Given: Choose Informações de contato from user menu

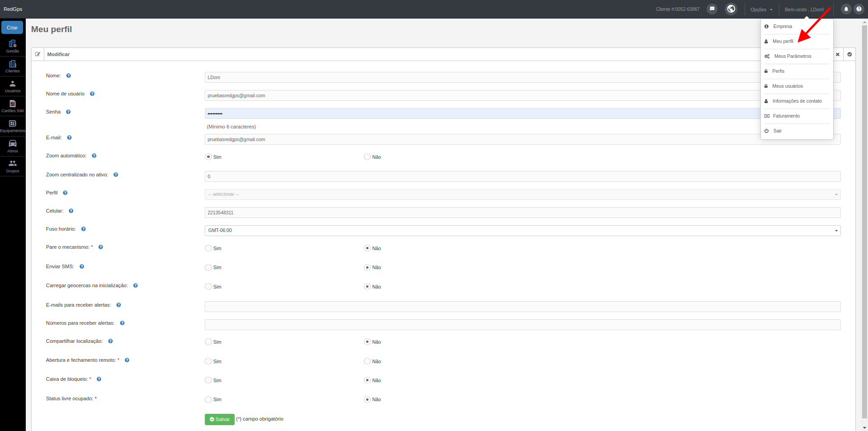Looking at the screenshot, I should pyautogui.click(x=797, y=101).
